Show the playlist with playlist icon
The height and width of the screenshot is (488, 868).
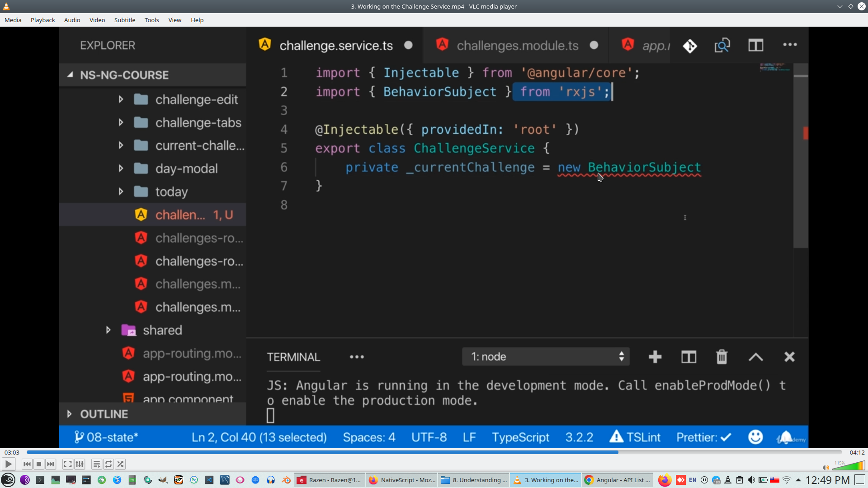(96, 464)
